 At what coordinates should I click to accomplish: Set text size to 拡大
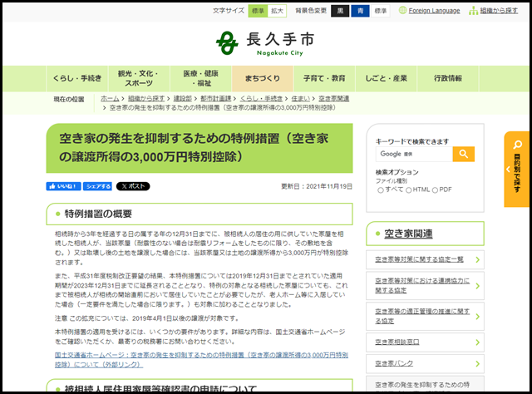click(x=277, y=11)
